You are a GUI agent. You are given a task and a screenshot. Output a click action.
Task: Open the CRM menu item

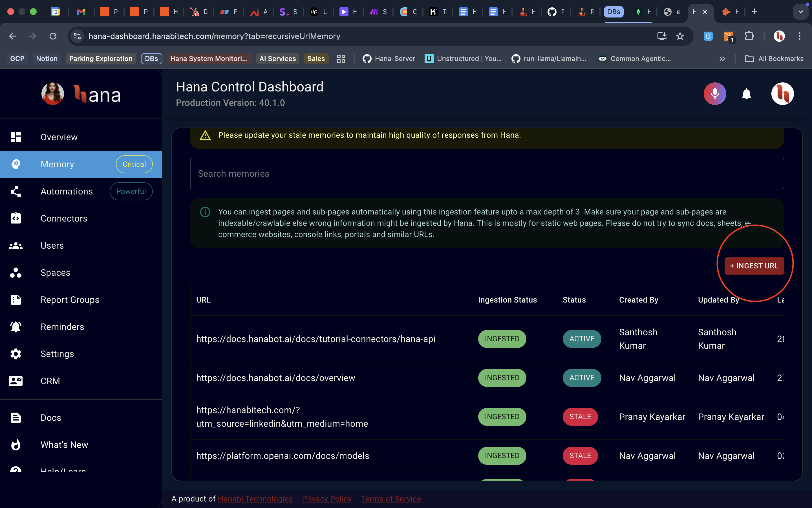point(81,381)
